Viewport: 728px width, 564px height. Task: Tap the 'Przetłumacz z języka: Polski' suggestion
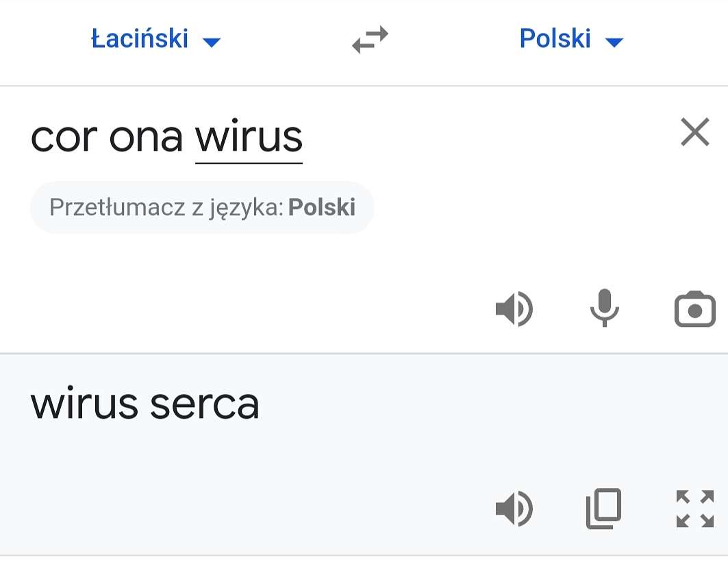202,207
